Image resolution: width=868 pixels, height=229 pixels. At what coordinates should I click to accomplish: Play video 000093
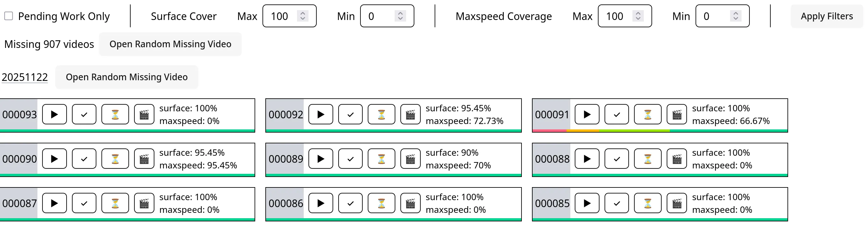tap(54, 114)
